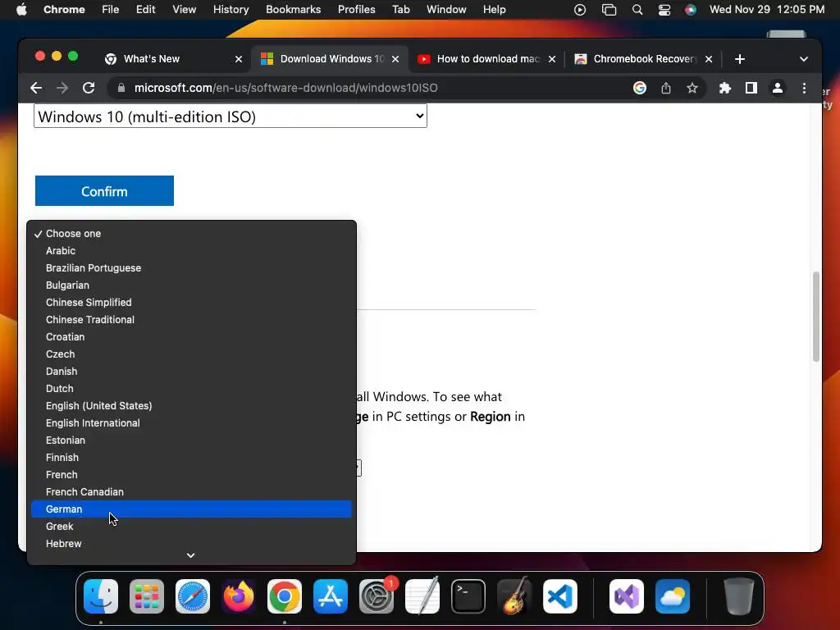
Task: Open the Windows 10 multi-edition ISO dropdown
Action: point(231,116)
